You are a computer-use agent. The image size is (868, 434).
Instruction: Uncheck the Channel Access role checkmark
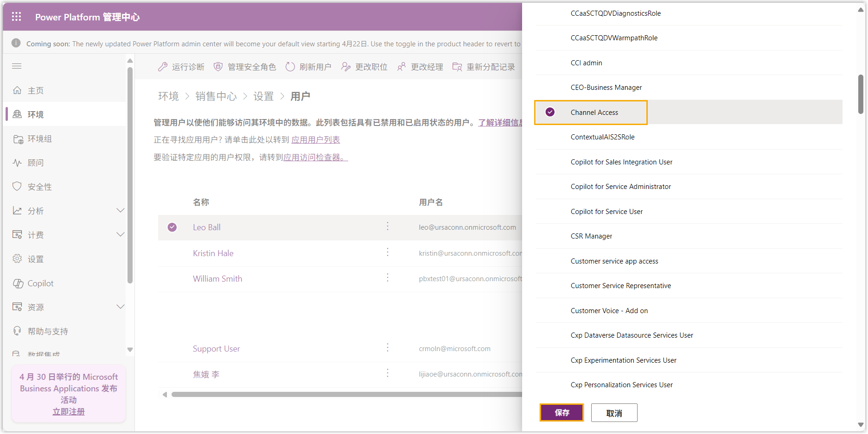click(550, 112)
